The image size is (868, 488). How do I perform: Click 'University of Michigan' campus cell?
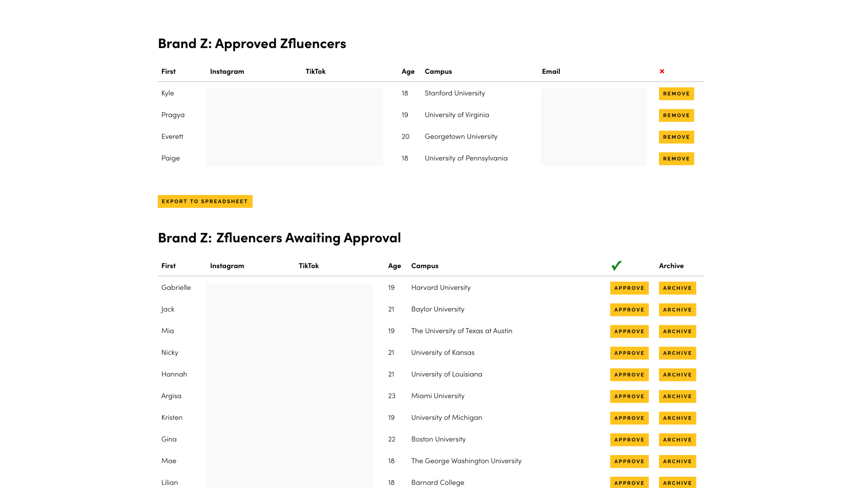(447, 418)
